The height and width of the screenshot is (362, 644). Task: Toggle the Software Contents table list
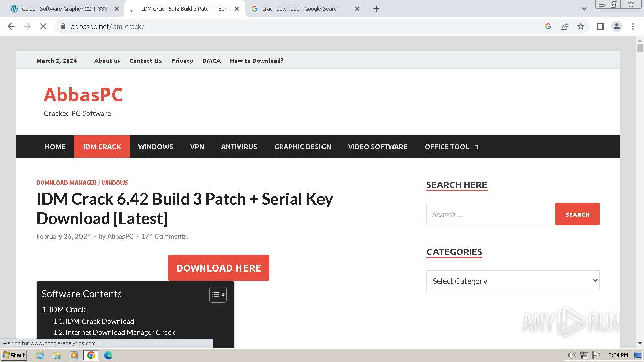point(218,295)
